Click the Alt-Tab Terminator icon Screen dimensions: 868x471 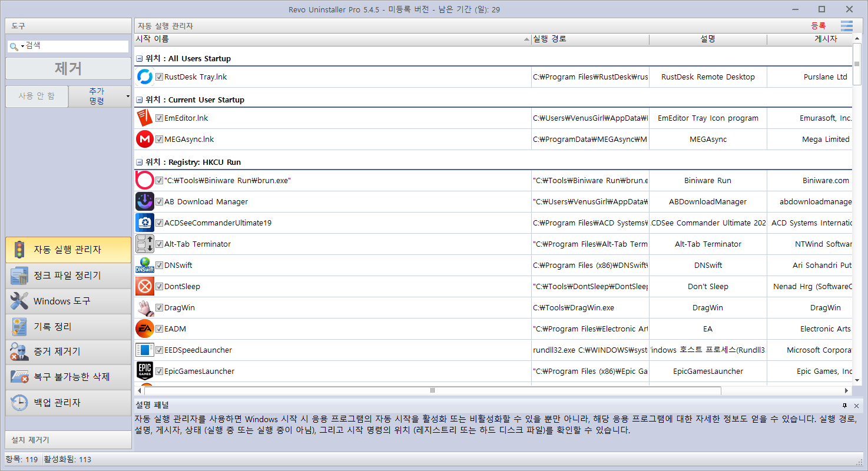pos(145,244)
